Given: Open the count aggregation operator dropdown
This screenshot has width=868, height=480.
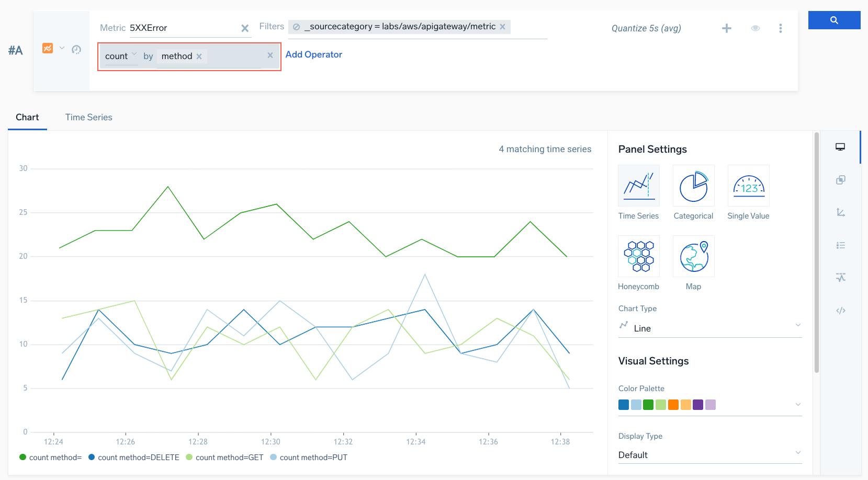Looking at the screenshot, I should click(121, 56).
